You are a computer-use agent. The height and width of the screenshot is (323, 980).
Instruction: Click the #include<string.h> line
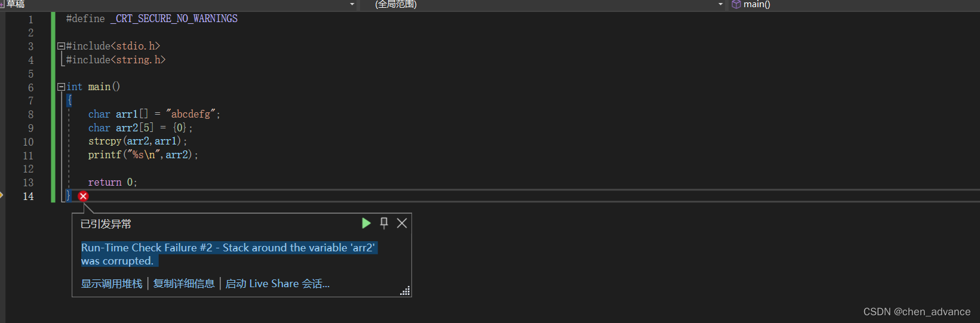click(116, 60)
